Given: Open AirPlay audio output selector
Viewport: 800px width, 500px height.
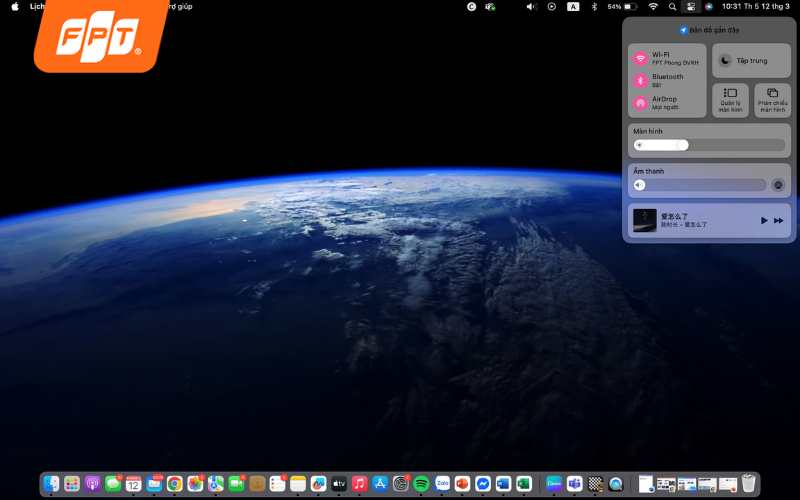Looking at the screenshot, I should pyautogui.click(x=778, y=185).
